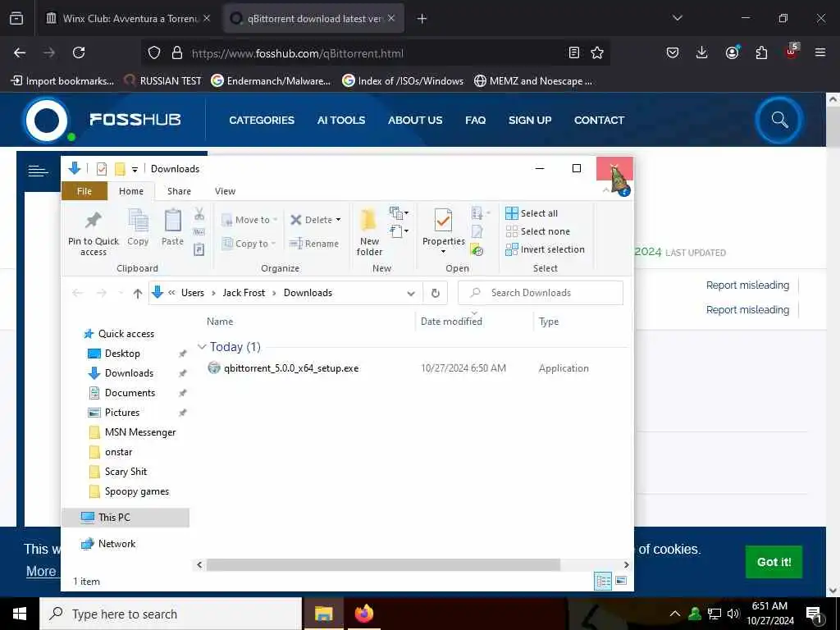Click the Paste ribbon icon
This screenshot has width=840, height=630.
172,221
